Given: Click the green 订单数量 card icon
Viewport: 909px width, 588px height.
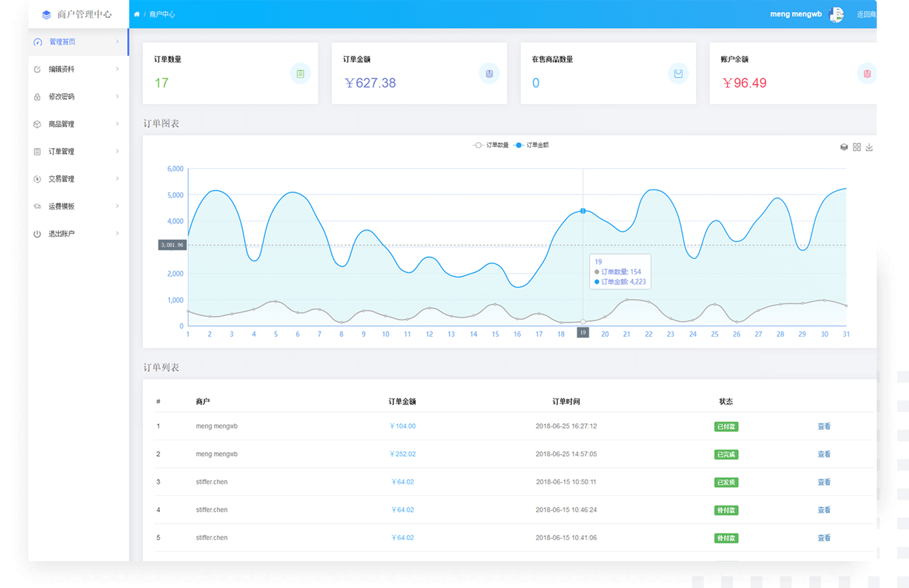Looking at the screenshot, I should pyautogui.click(x=300, y=74).
